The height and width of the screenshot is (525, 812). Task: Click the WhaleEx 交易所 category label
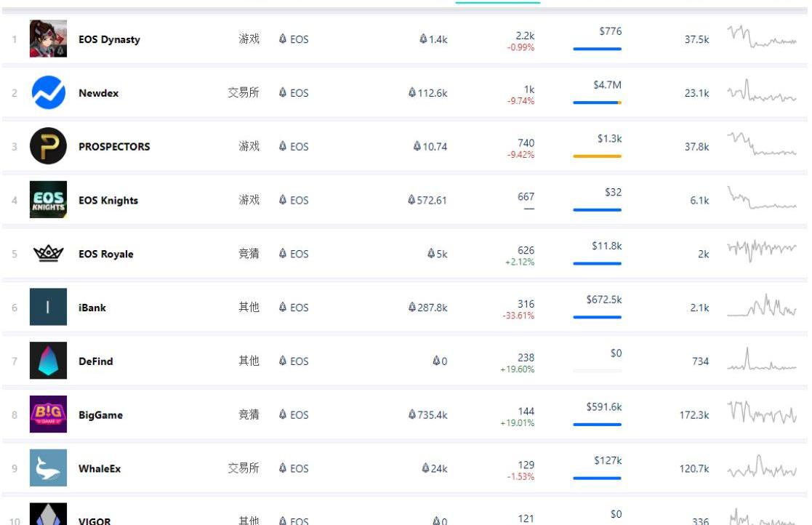coord(244,468)
